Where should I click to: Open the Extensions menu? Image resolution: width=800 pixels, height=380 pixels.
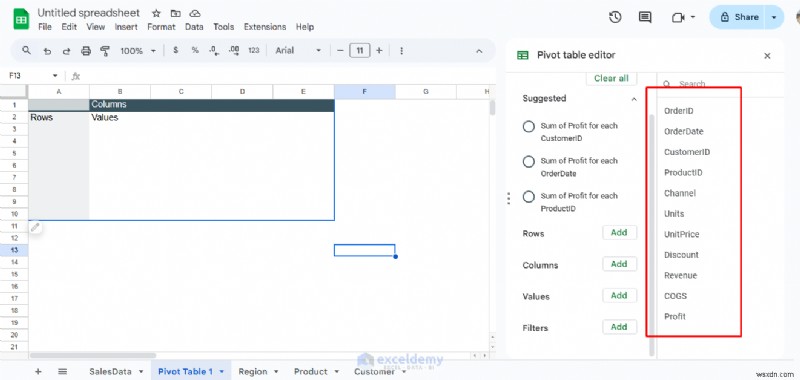pyautogui.click(x=265, y=27)
